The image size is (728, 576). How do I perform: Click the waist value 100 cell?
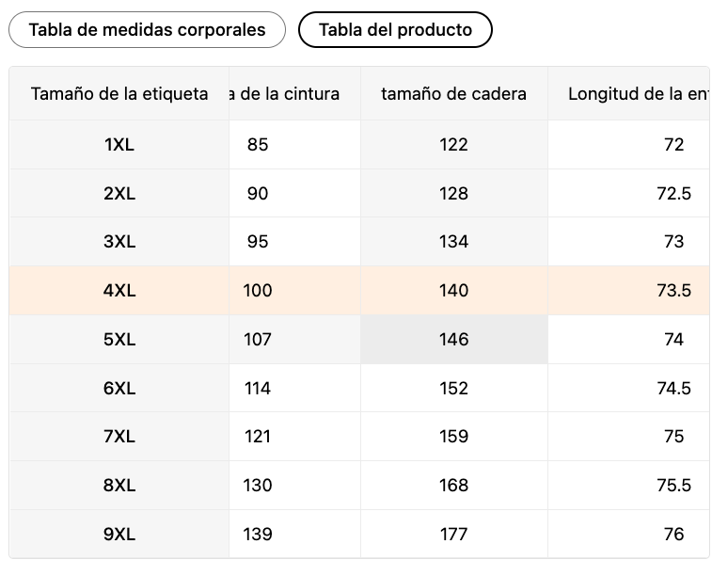tap(258, 291)
